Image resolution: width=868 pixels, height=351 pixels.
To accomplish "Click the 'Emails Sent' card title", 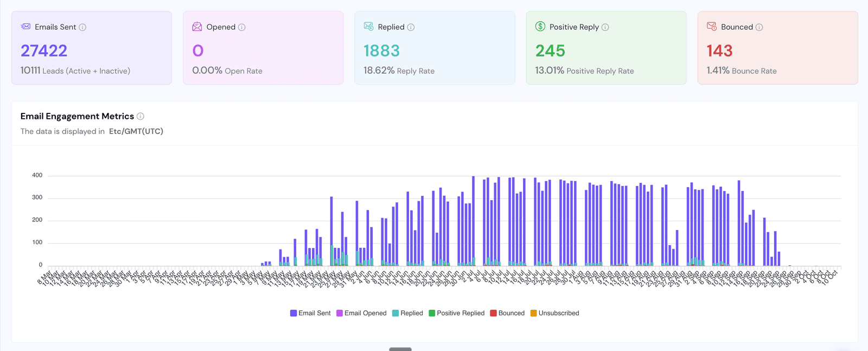I will (x=55, y=27).
